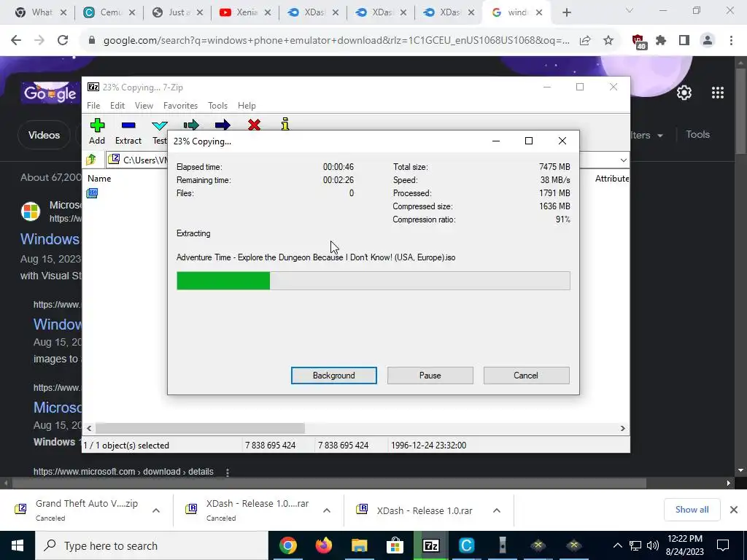Close the downloads bar
Viewport: 747px width, 560px height.
pyautogui.click(x=734, y=510)
